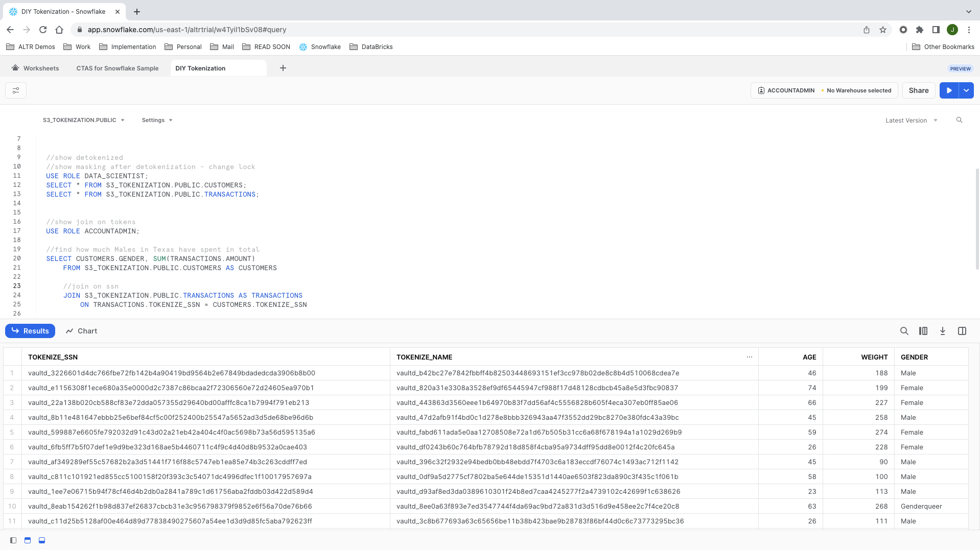Open TOKENIZE_NAME column options menu
Viewport: 980px width, 550px height.
[x=749, y=357]
